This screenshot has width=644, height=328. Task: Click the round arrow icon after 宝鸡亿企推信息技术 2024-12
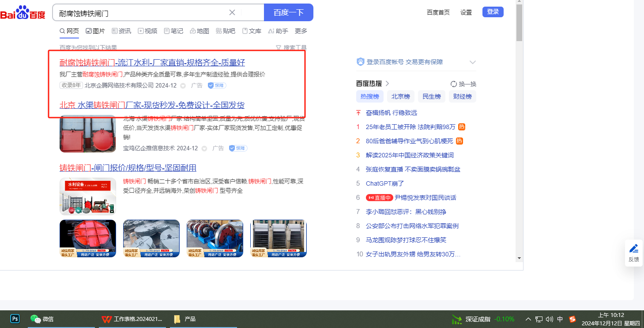pyautogui.click(x=204, y=149)
